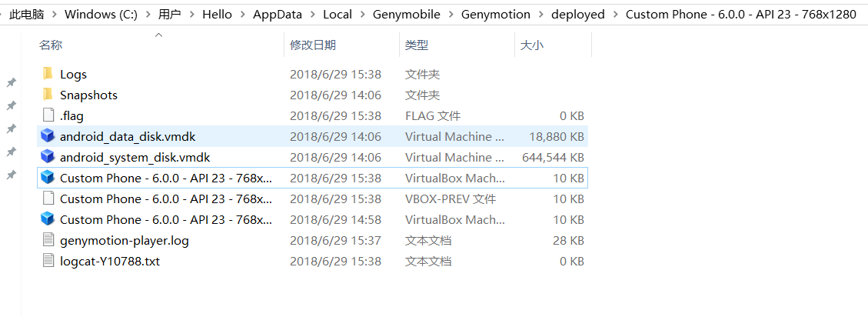The height and width of the screenshot is (317, 868).
Task: Go to Hello in the address path
Action: tap(217, 15)
